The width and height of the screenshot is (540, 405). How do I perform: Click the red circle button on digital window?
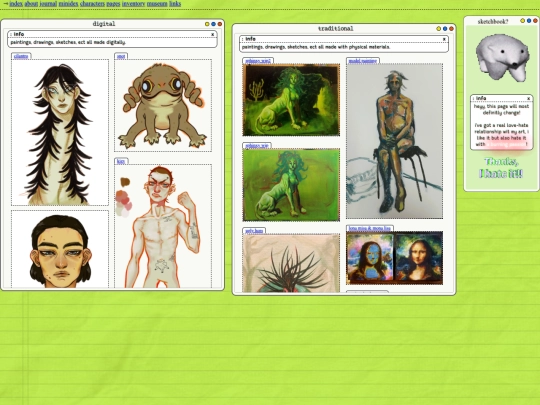[x=219, y=24]
